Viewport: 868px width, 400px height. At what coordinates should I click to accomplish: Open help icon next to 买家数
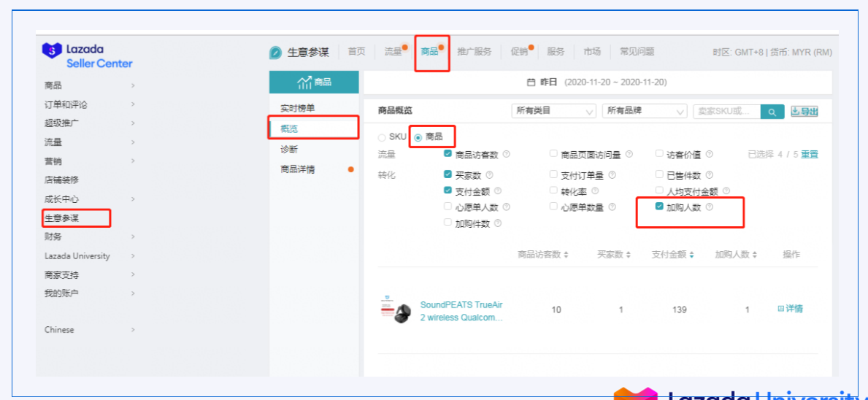pos(489,175)
